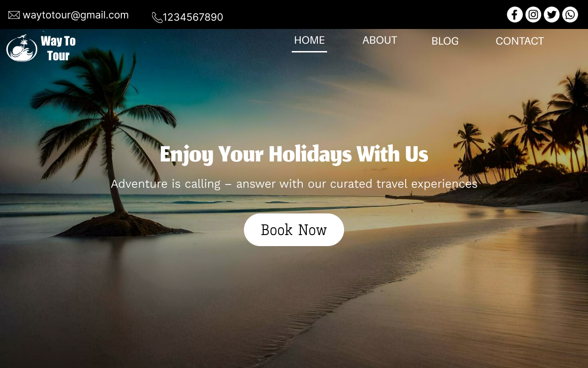588x368 pixels.
Task: Select the 'Enjoy Your Holidays With Us' heading
Action: [x=294, y=154]
